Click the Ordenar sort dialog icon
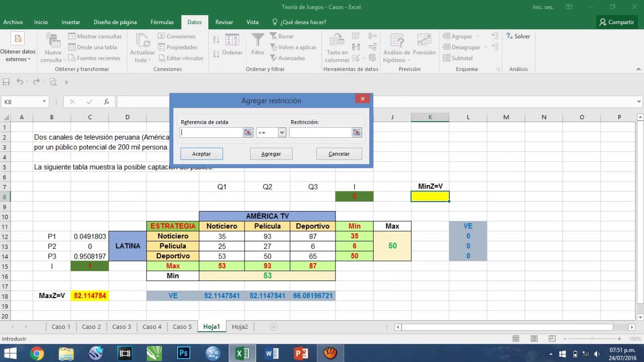The height and width of the screenshot is (362, 644). pos(232,40)
